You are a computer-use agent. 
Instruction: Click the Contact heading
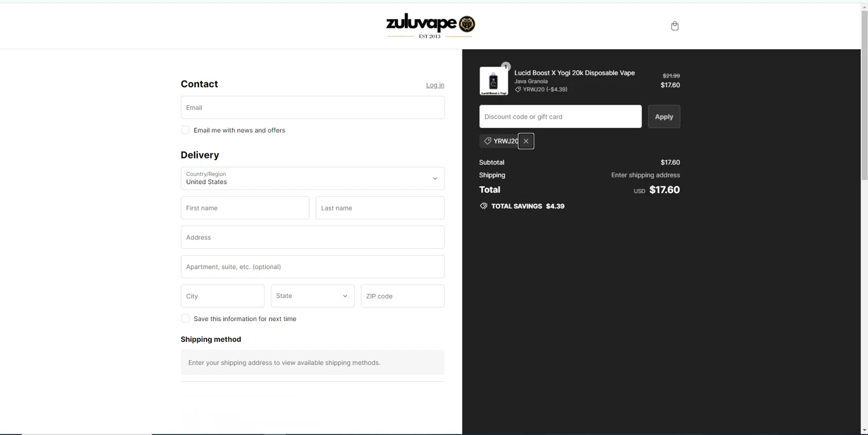199,84
